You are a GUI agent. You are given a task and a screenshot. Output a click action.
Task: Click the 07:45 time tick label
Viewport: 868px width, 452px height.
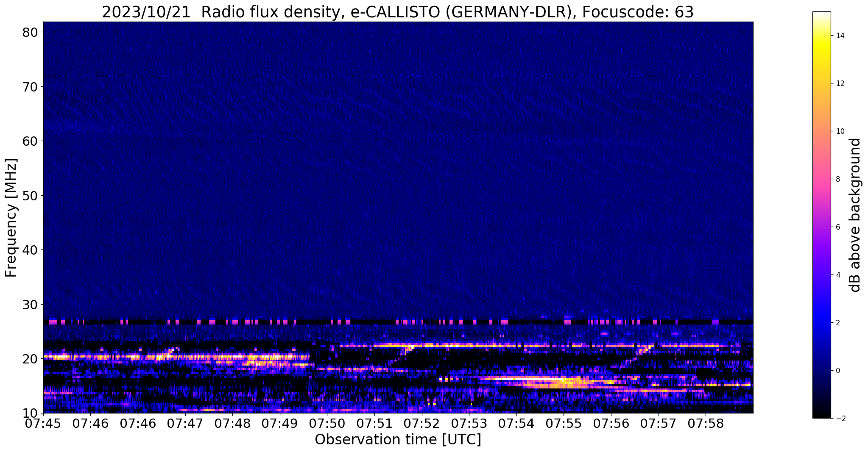click(43, 423)
